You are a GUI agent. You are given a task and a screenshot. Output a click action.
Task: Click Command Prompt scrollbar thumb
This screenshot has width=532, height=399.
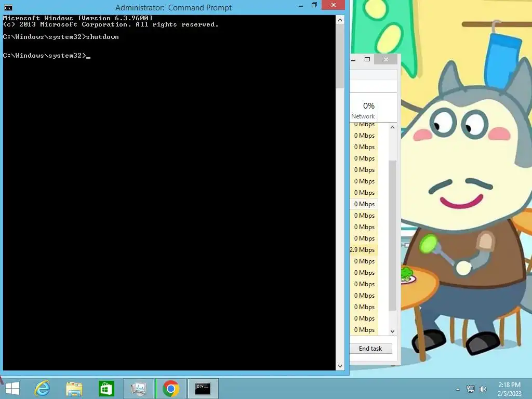click(340, 56)
